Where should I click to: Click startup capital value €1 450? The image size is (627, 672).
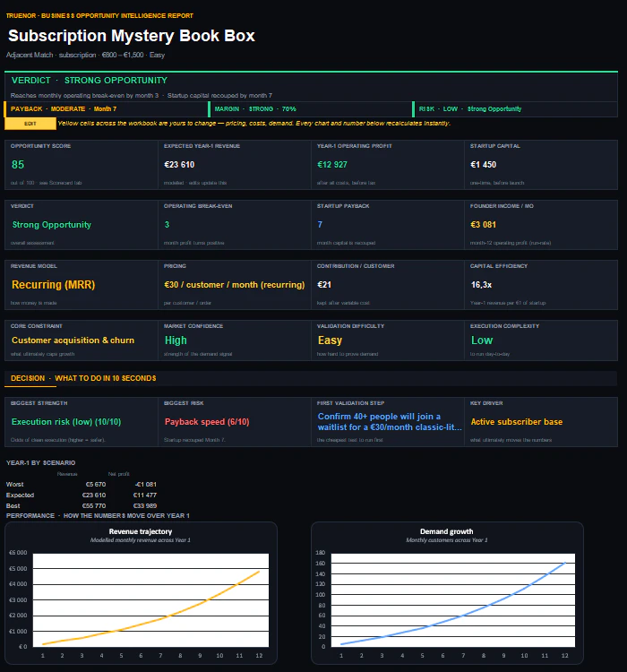coord(483,165)
